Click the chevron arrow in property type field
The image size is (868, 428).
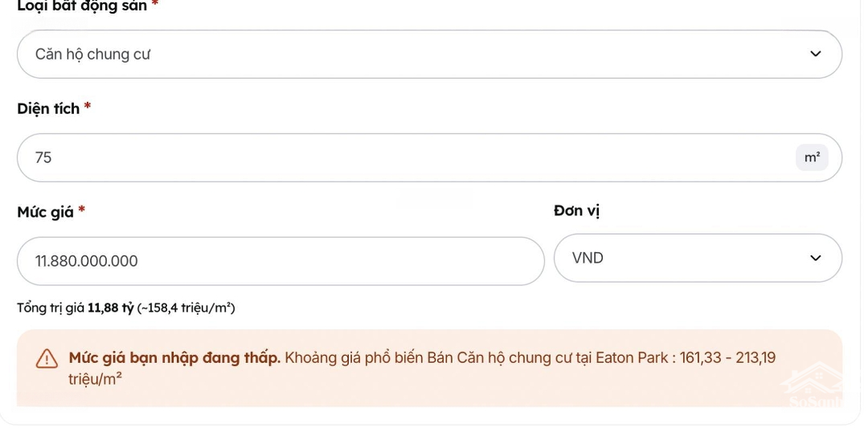(x=816, y=55)
